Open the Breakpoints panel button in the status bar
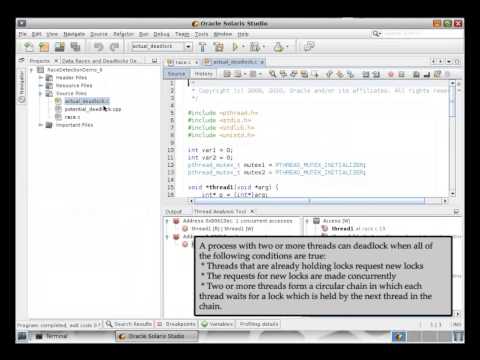Image resolution: width=480 pixels, height=360 pixels. [176, 324]
